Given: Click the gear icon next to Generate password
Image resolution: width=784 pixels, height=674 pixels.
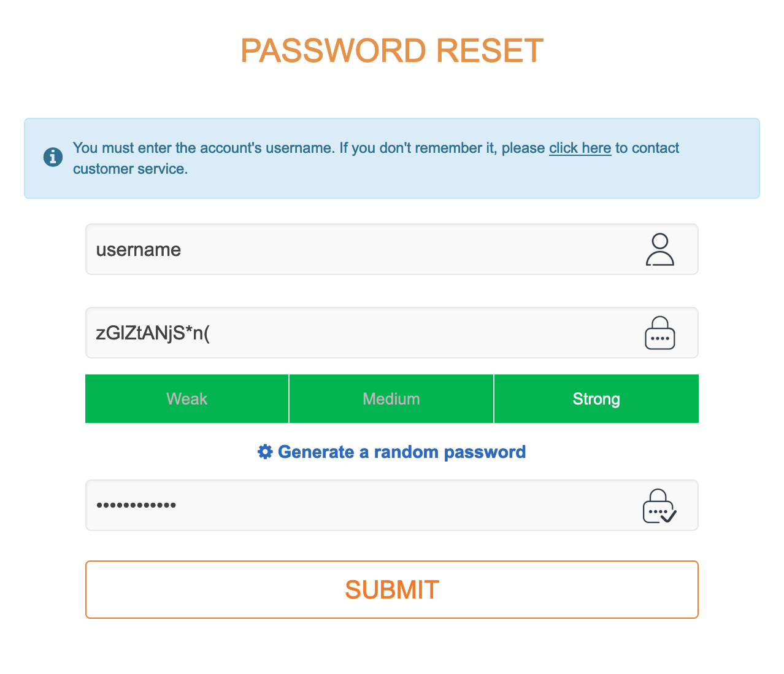Looking at the screenshot, I should pos(264,451).
